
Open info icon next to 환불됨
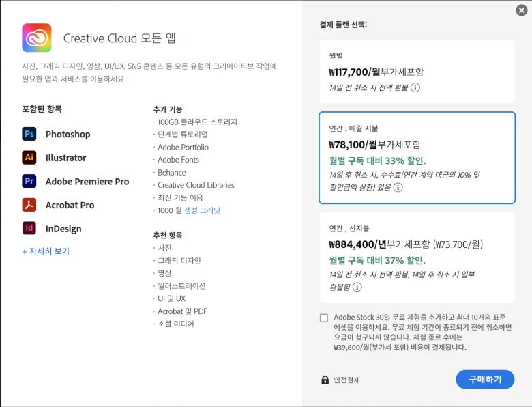pos(357,287)
